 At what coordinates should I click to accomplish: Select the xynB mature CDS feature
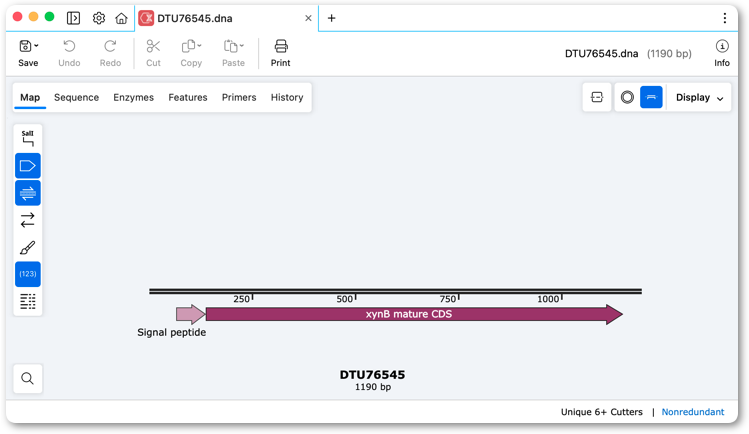(414, 314)
